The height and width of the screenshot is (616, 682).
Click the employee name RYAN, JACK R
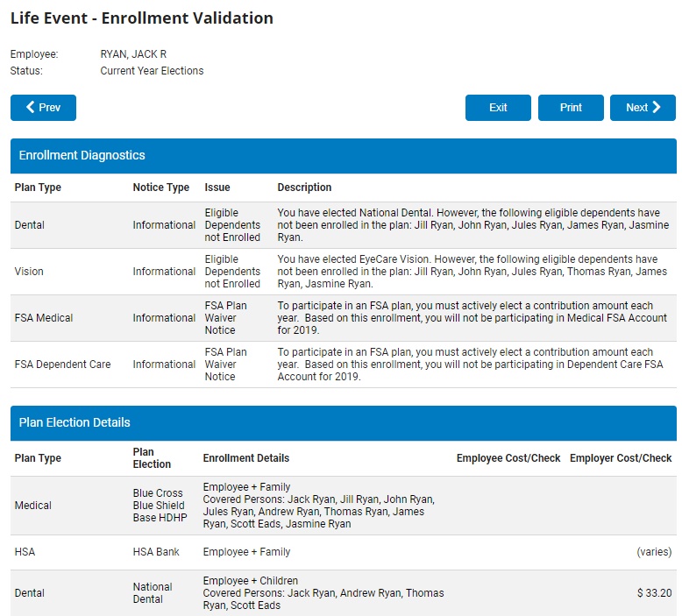click(133, 54)
